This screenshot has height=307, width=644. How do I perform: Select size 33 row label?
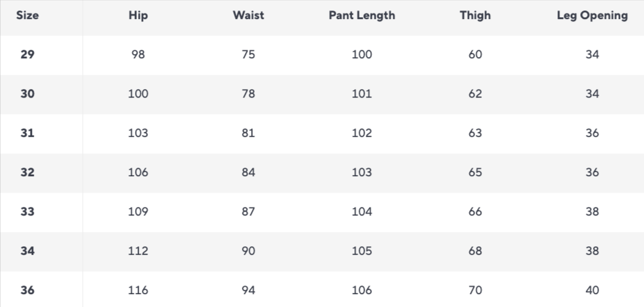click(x=28, y=212)
